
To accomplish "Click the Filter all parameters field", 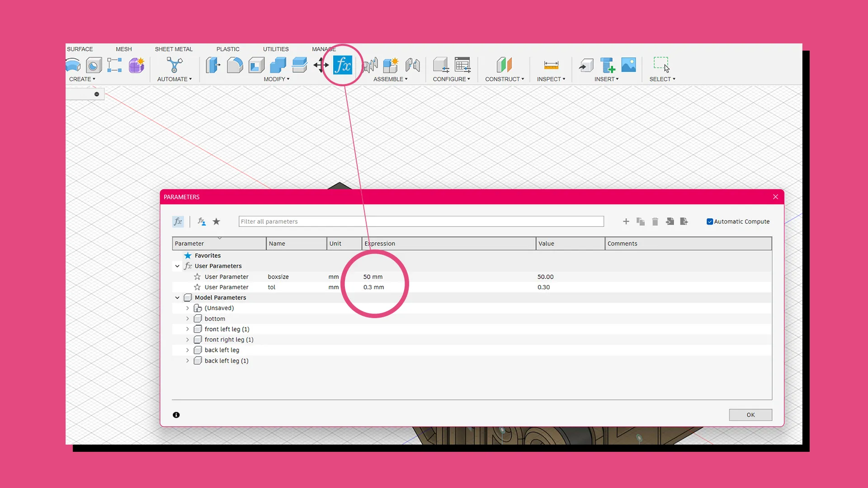I will (x=420, y=221).
